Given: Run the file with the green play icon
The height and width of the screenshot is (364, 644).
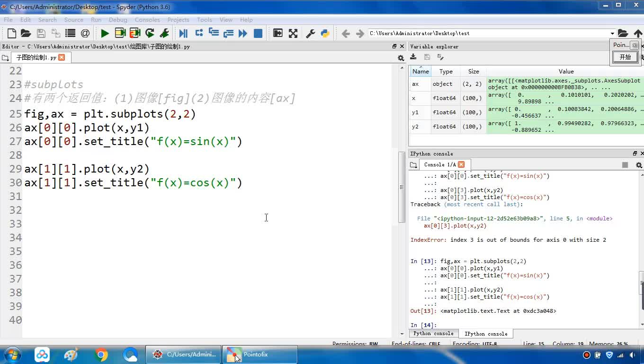Looking at the screenshot, I should [105, 33].
